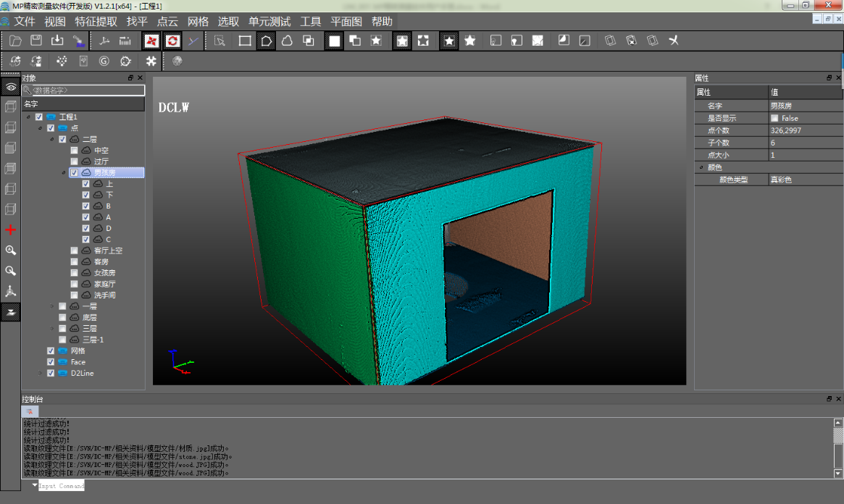The image size is (844, 504).
Task: Select the 女孩房 tree item
Action: [x=104, y=273]
